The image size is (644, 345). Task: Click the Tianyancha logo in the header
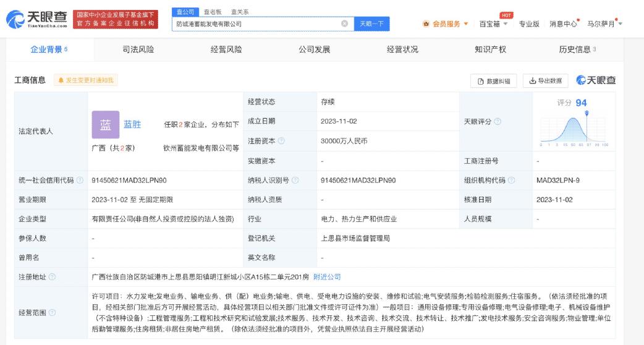click(x=36, y=20)
